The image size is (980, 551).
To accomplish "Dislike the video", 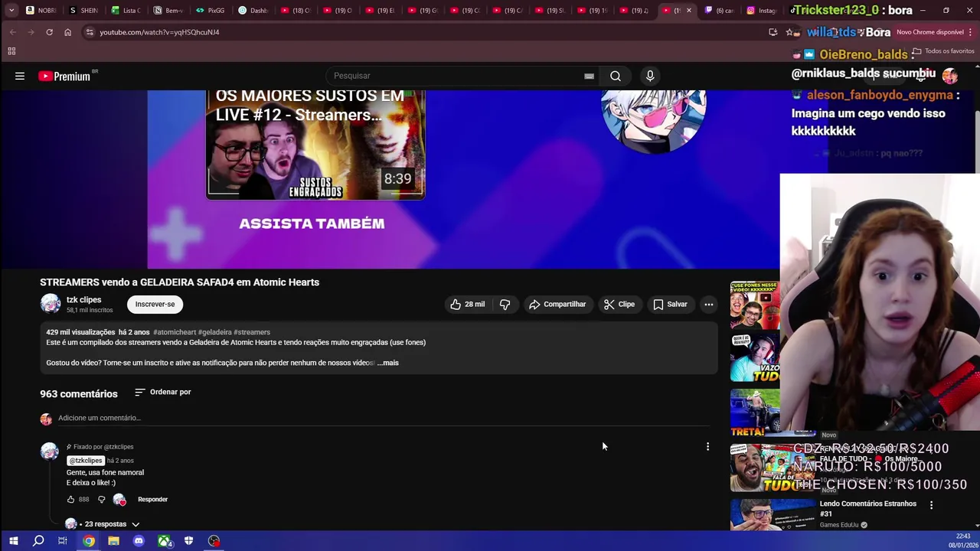I will coord(505,305).
